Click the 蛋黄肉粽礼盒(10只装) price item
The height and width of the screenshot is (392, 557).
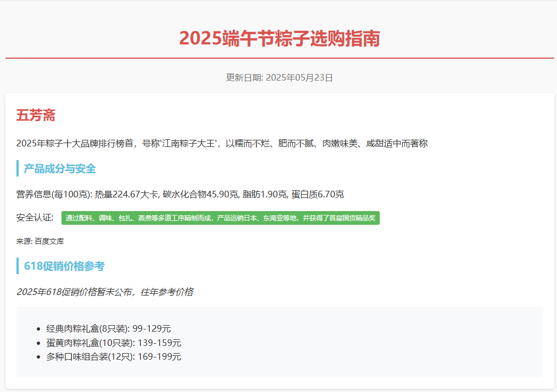pyautogui.click(x=114, y=343)
